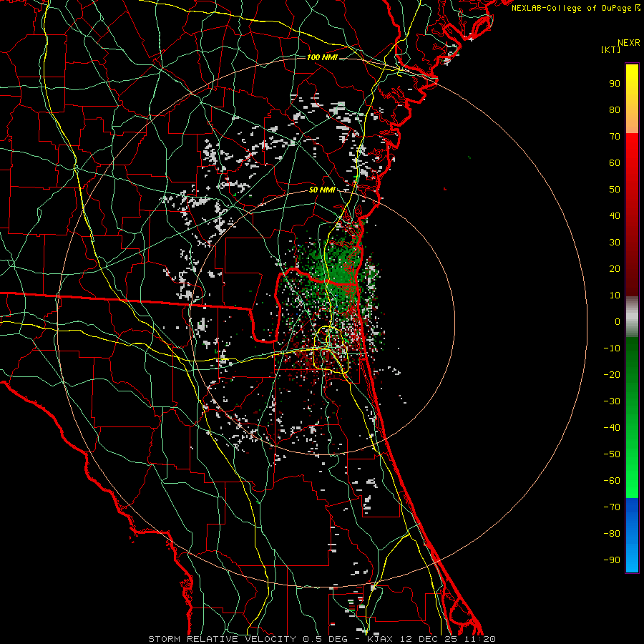Click the '100 NMI' range ring label
The height and width of the screenshot is (644, 644).
[322, 57]
